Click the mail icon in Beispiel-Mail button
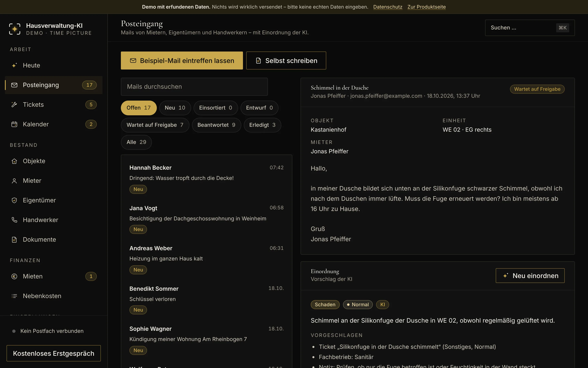This screenshot has height=368, width=588. 133,61
